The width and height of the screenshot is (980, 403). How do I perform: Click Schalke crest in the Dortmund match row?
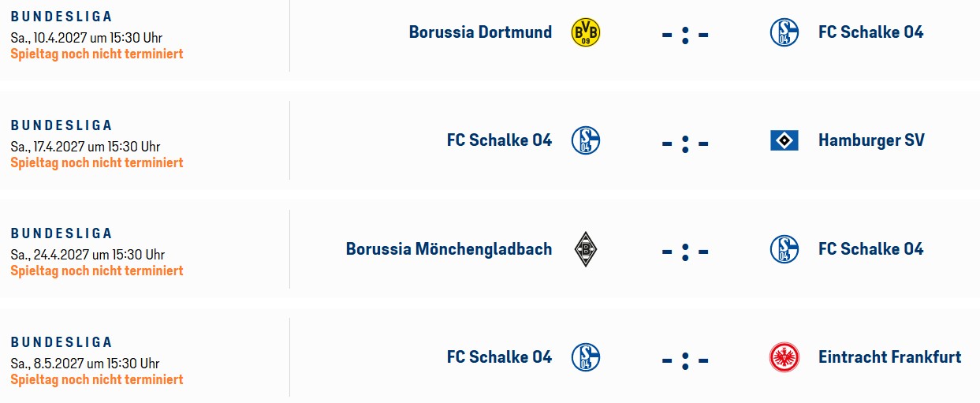click(x=784, y=32)
